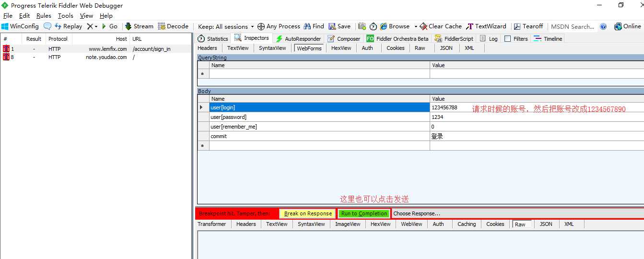Click the Tearoff toolbar button
Image resolution: width=644 pixels, height=259 pixels.
point(528,26)
